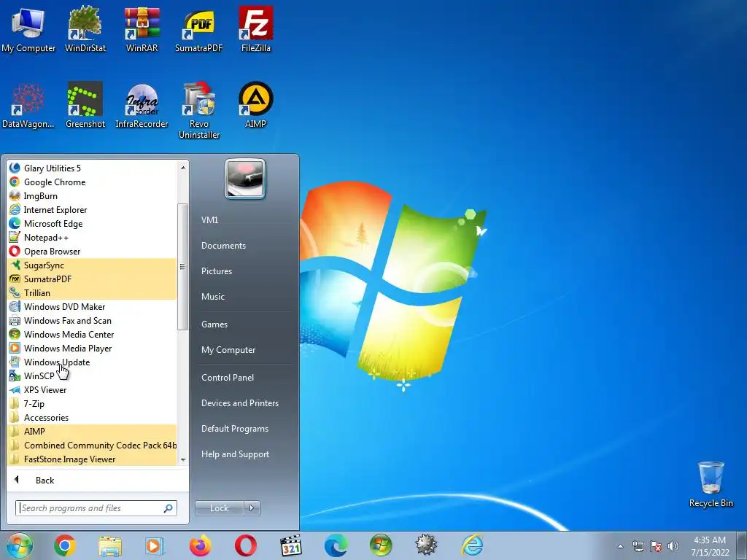Open the InfraRecorder desktop icon
The image size is (747, 560).
pos(142,105)
